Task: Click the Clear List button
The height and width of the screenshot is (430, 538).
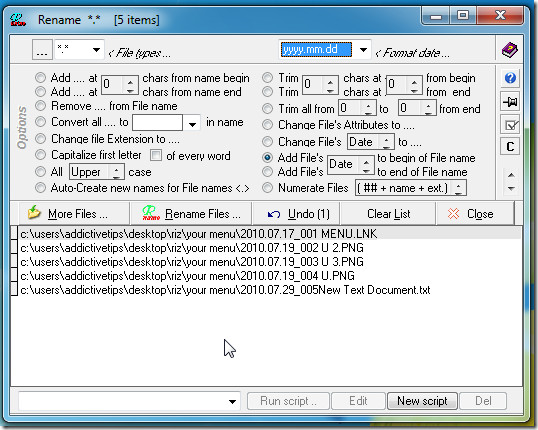Action: pos(388,214)
